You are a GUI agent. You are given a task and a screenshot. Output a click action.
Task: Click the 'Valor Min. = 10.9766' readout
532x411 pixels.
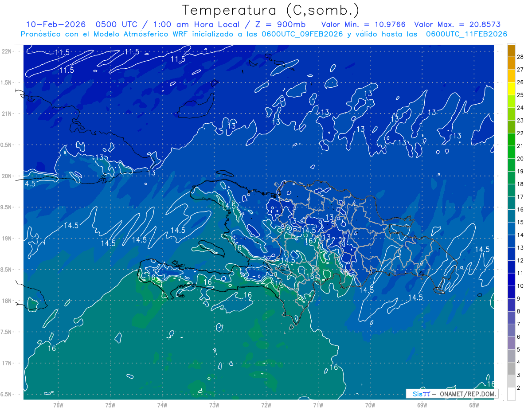point(363,24)
